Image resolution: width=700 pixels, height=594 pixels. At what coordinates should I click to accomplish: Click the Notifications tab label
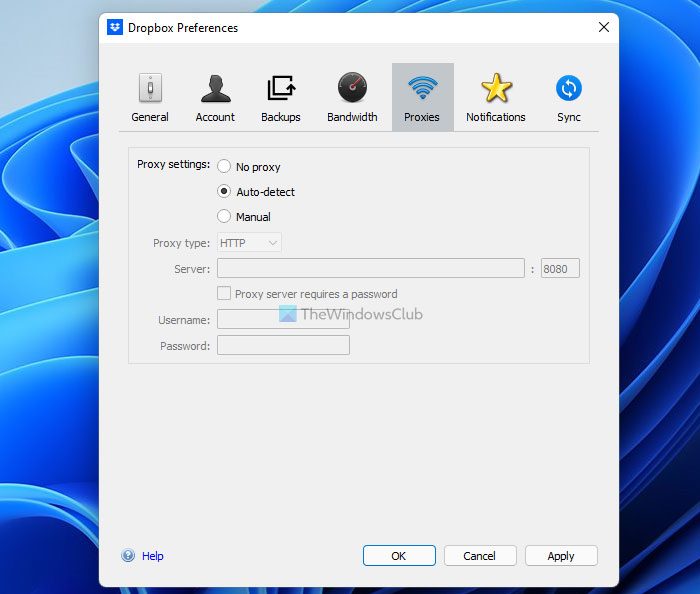pos(495,117)
